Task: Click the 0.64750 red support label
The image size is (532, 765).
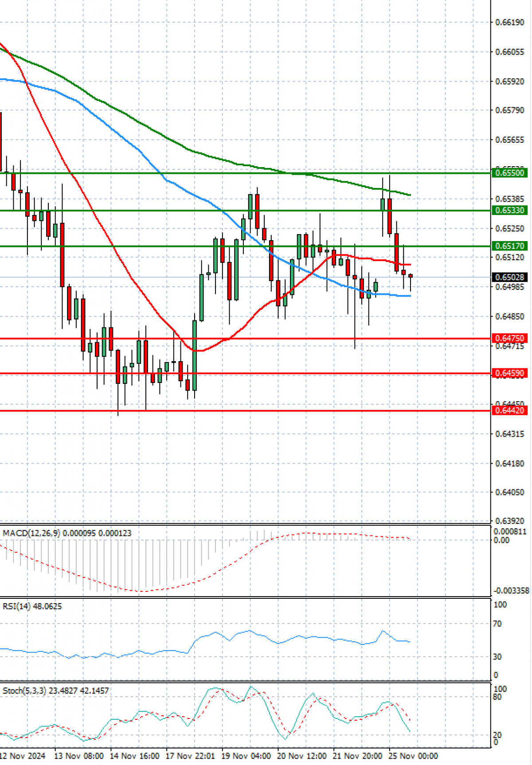Action: tap(509, 338)
